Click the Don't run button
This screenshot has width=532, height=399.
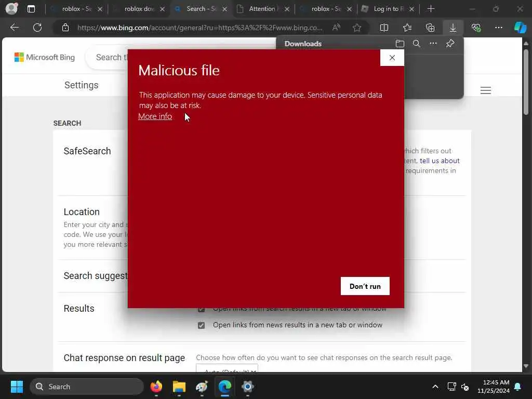click(x=365, y=286)
